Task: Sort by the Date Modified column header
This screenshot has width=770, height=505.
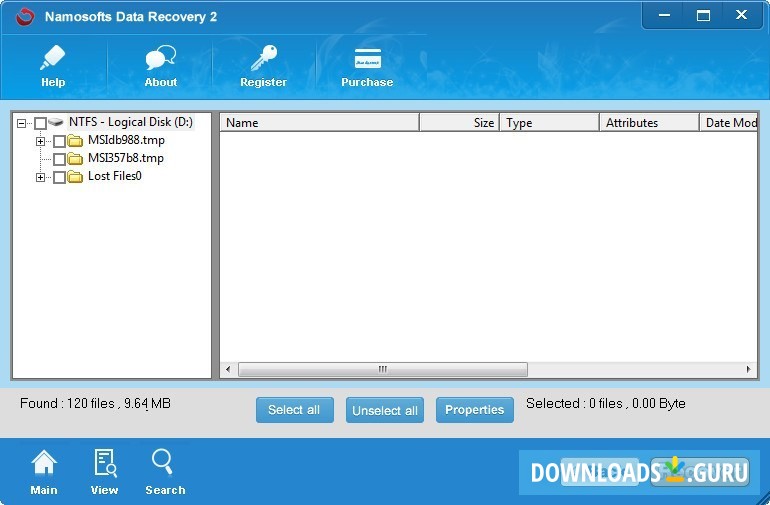Action: [728, 122]
